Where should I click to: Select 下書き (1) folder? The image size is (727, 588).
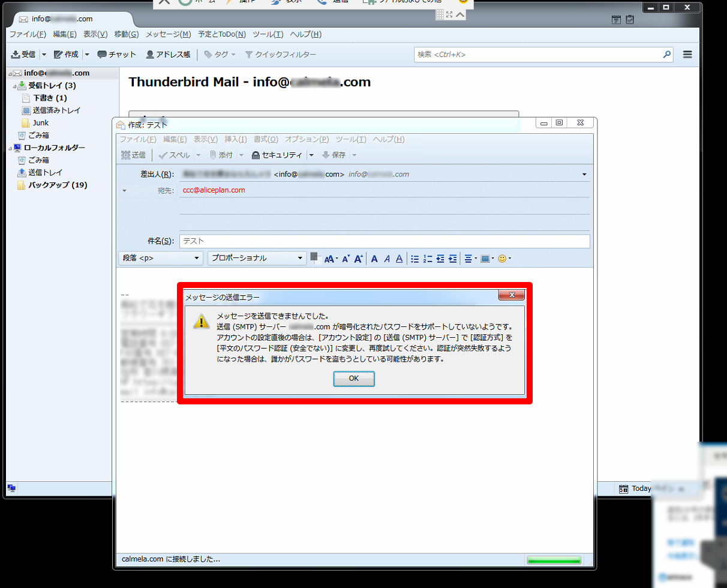pyautogui.click(x=50, y=98)
